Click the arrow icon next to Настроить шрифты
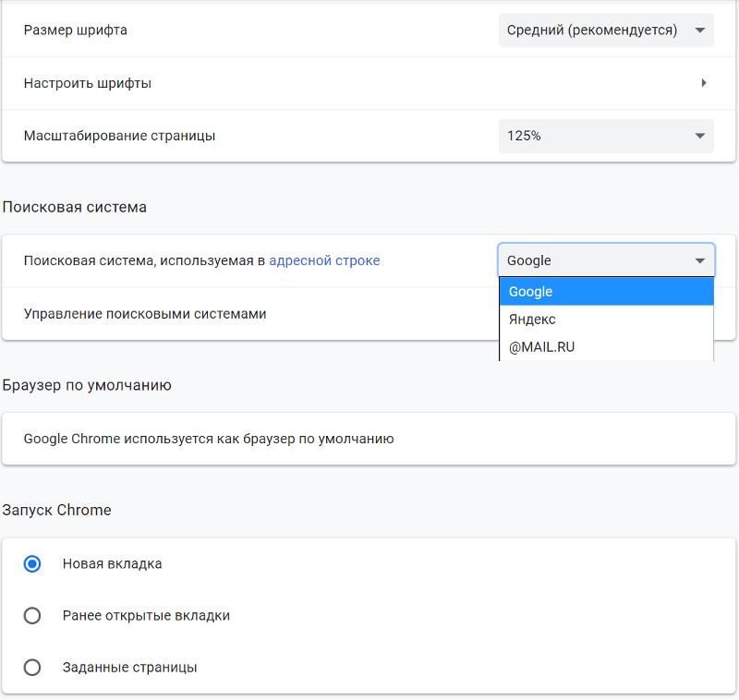This screenshot has height=700, width=739. (704, 83)
